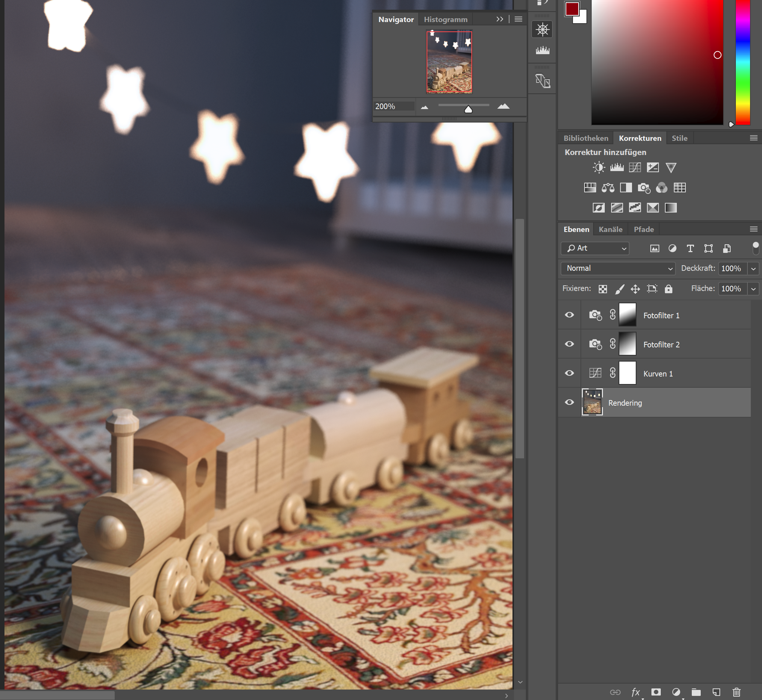Add a Curves adjustment layer
The height and width of the screenshot is (700, 762).
[x=635, y=167]
